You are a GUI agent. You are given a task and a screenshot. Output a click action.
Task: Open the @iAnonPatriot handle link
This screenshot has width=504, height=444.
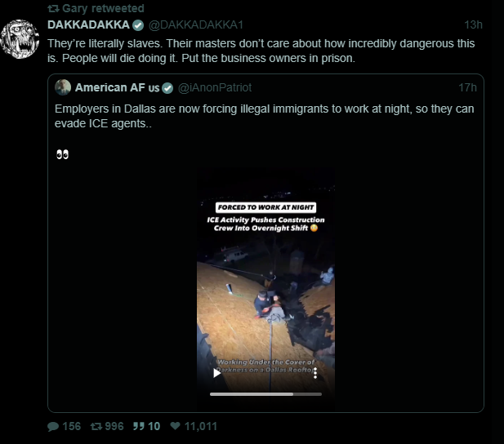(x=215, y=87)
